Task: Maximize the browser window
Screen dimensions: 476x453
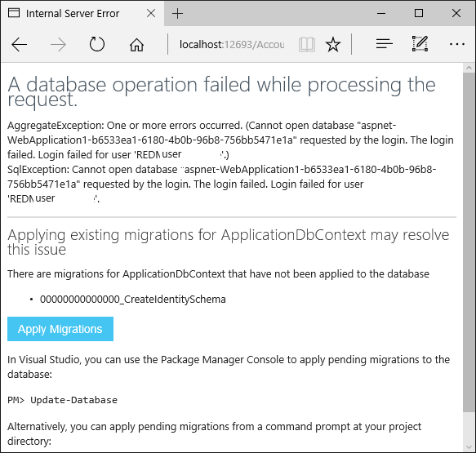Action: coord(419,13)
